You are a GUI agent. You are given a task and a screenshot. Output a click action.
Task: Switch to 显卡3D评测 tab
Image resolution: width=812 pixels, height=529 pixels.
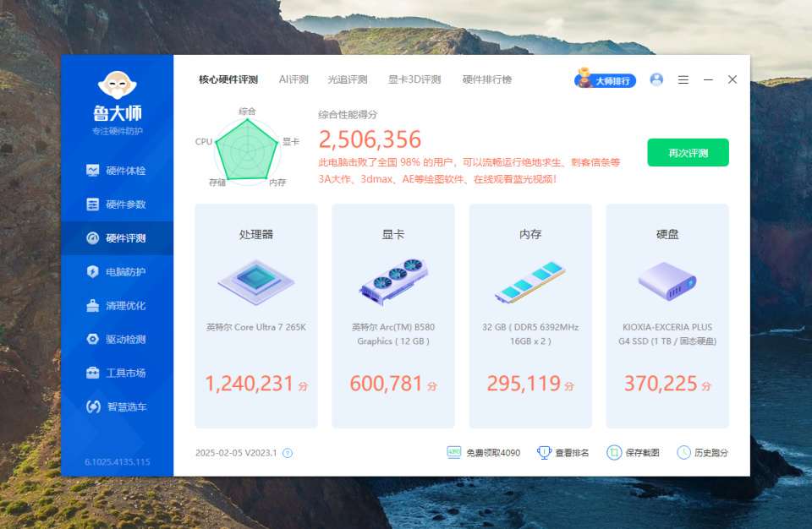(x=414, y=79)
